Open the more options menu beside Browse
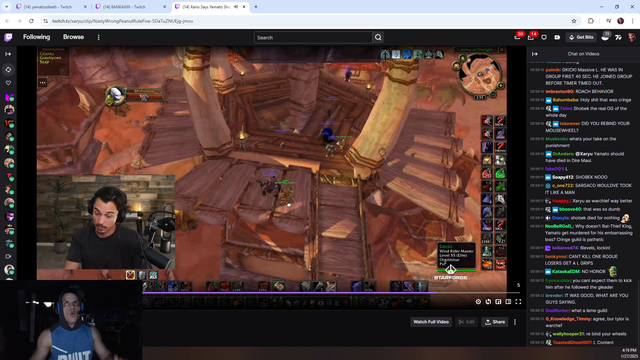This screenshot has width=640, height=360. click(x=98, y=37)
